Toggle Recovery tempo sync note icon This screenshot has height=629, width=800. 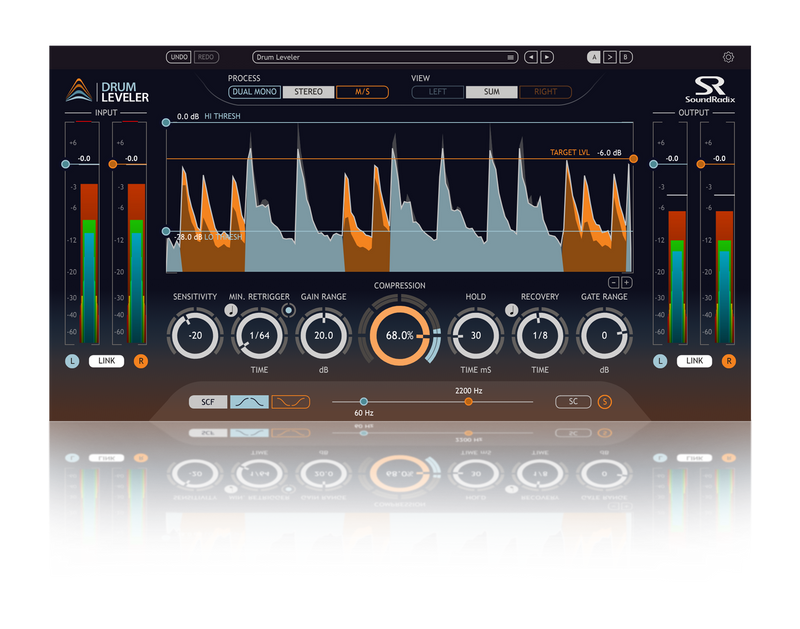click(x=511, y=310)
